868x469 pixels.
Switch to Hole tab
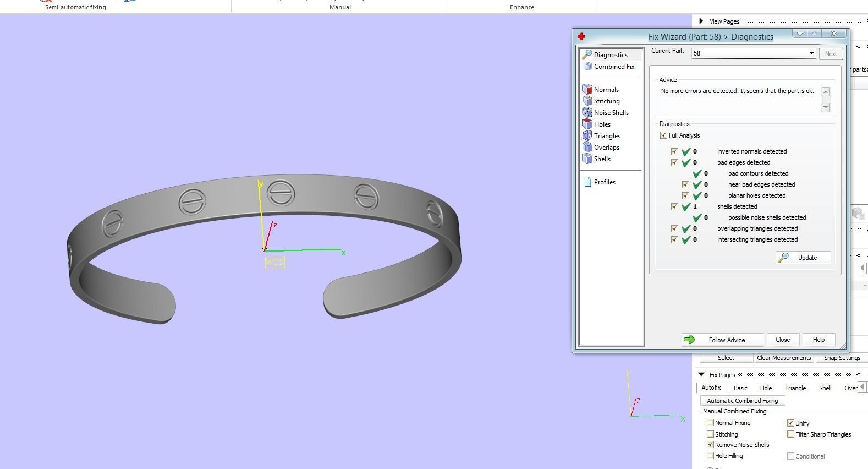pyautogui.click(x=766, y=388)
